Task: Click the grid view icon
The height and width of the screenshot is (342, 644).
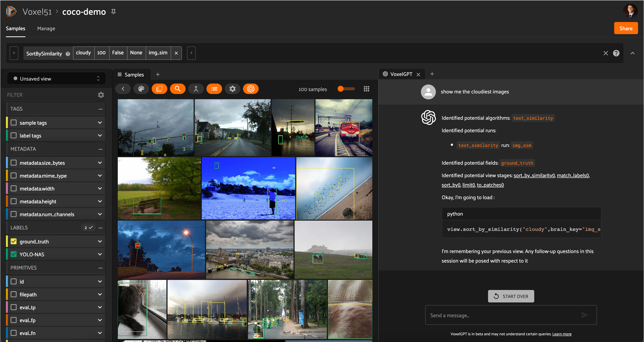Action: [x=366, y=89]
